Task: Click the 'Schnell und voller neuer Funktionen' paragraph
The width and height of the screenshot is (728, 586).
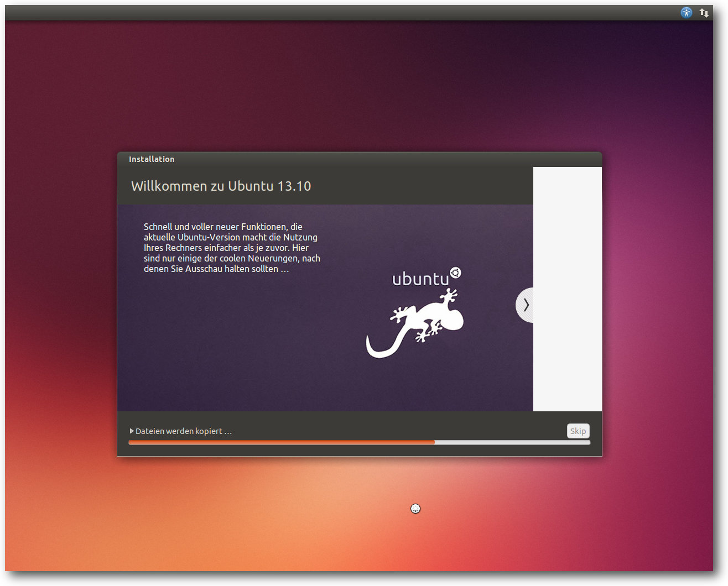Action: (232, 248)
